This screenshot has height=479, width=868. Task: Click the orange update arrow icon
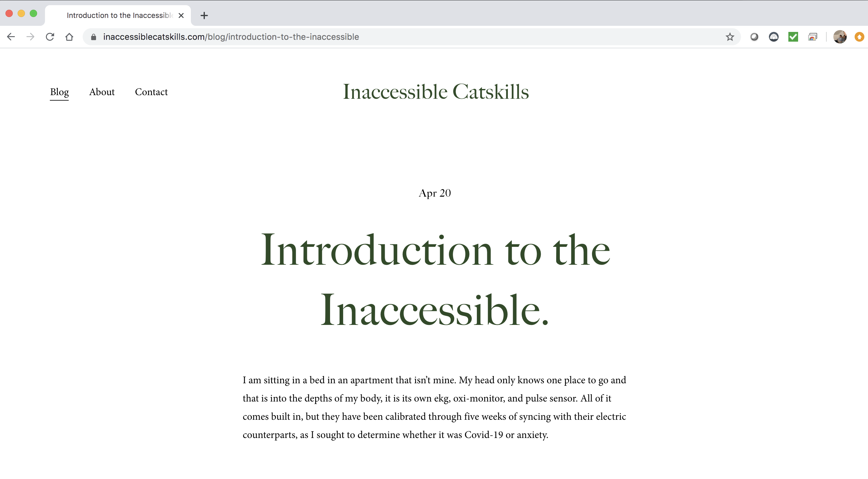(x=859, y=37)
